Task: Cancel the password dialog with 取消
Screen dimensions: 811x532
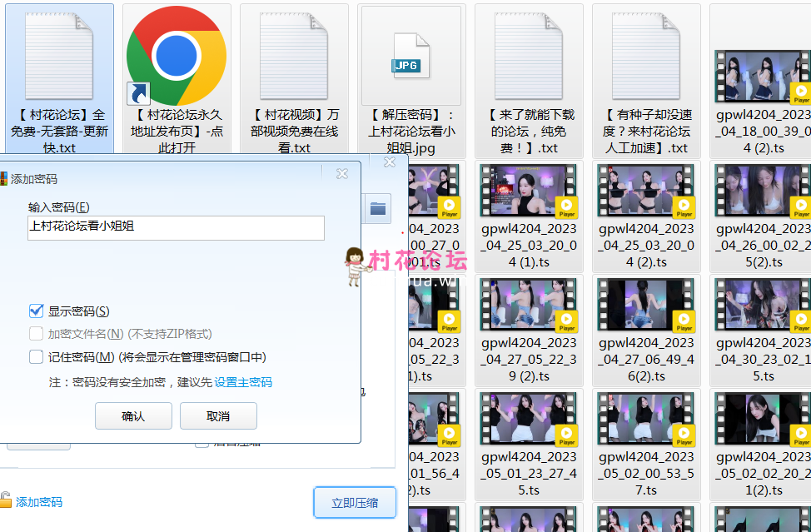Action: (x=218, y=416)
